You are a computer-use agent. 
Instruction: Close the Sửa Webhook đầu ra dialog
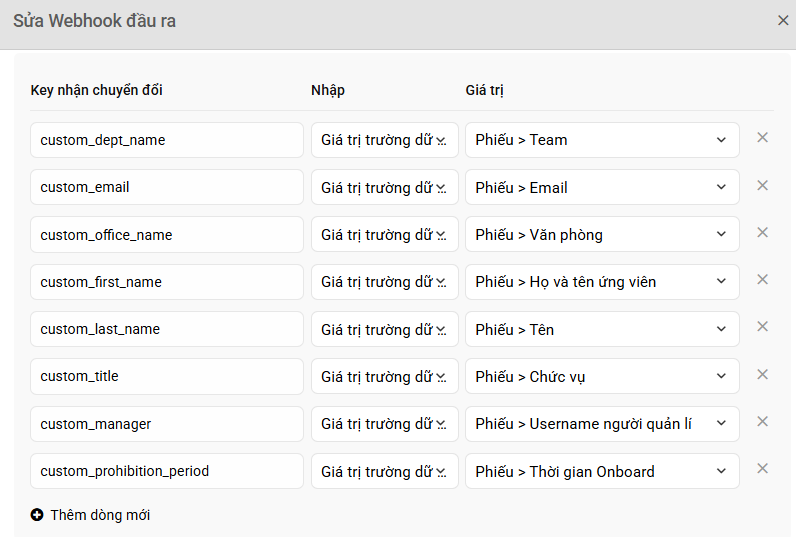783,20
